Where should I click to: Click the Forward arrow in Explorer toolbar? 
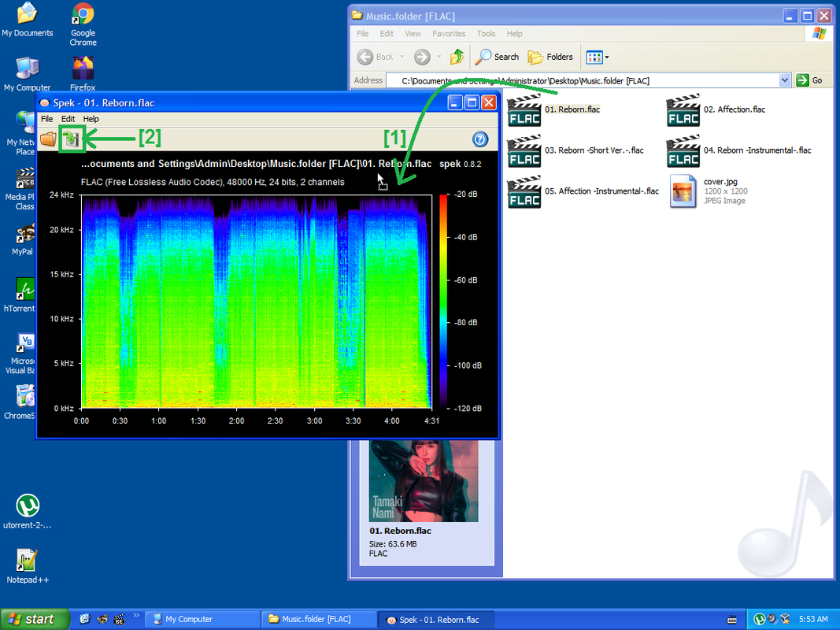click(x=422, y=57)
